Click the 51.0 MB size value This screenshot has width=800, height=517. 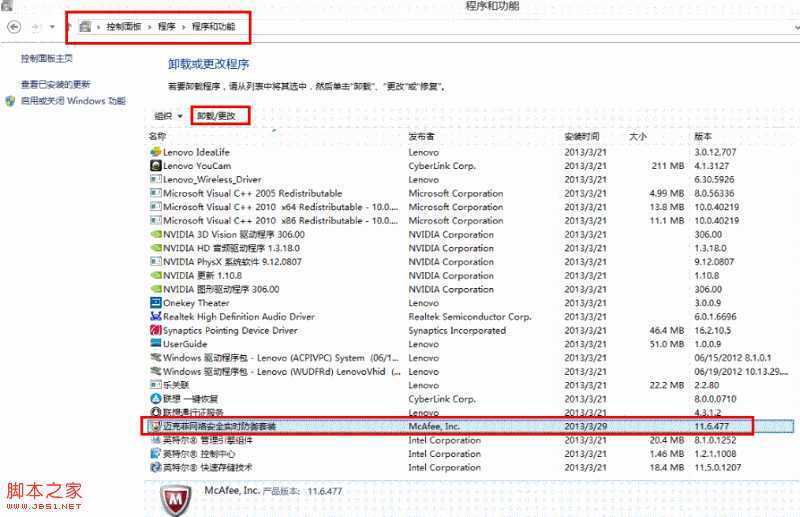667,344
